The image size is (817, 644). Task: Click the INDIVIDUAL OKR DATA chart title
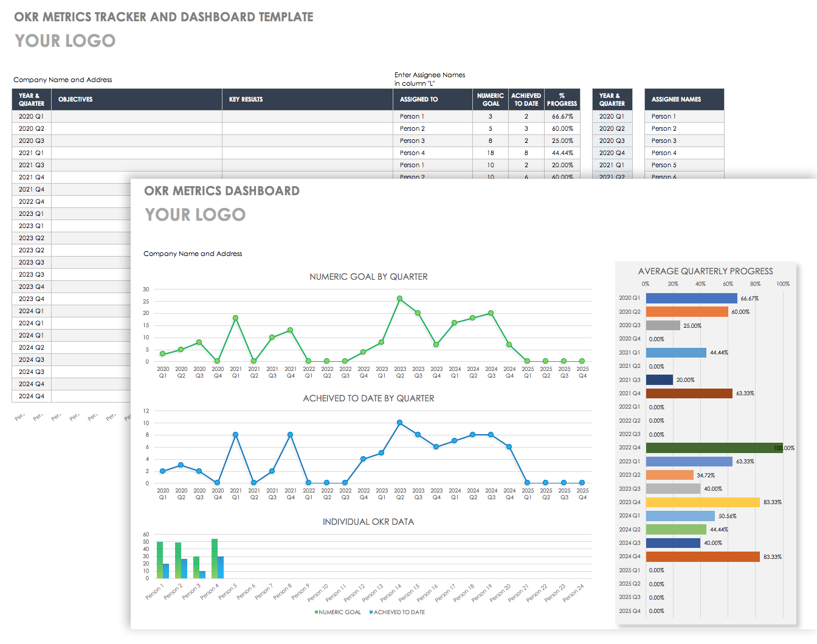pos(368,522)
